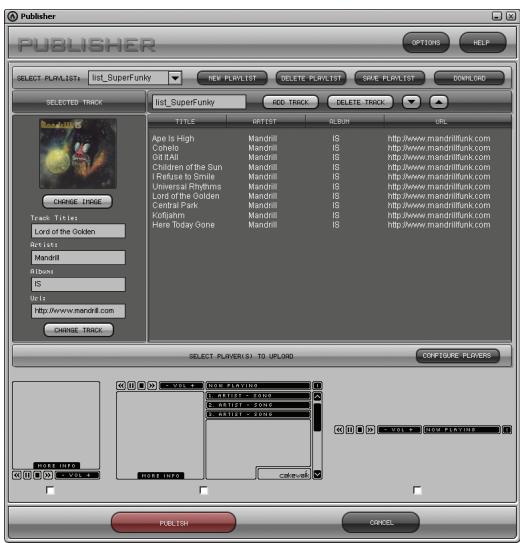
Task: Click rewind on the bar-style player preview
Action: tap(339, 430)
